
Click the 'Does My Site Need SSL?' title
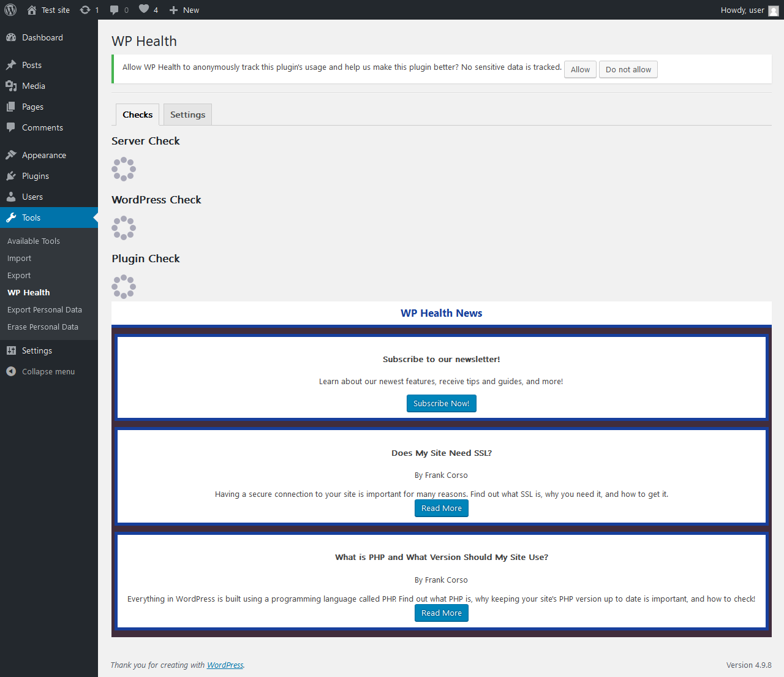442,453
